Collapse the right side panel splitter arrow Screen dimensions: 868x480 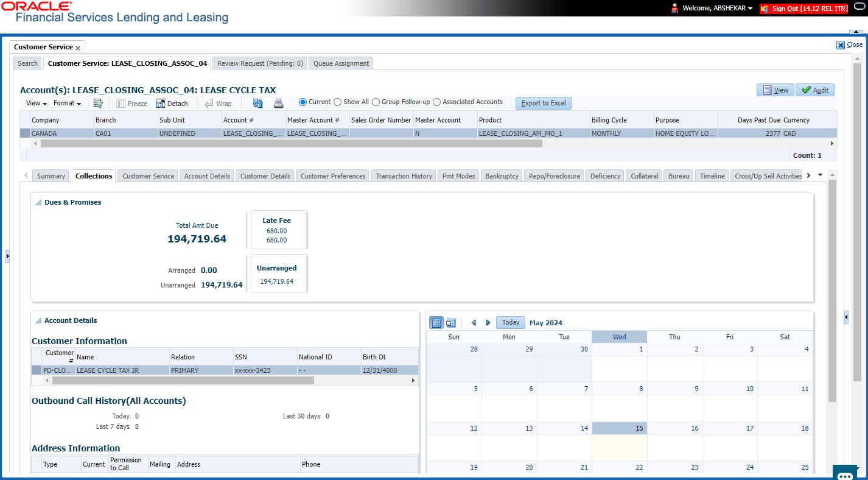846,317
